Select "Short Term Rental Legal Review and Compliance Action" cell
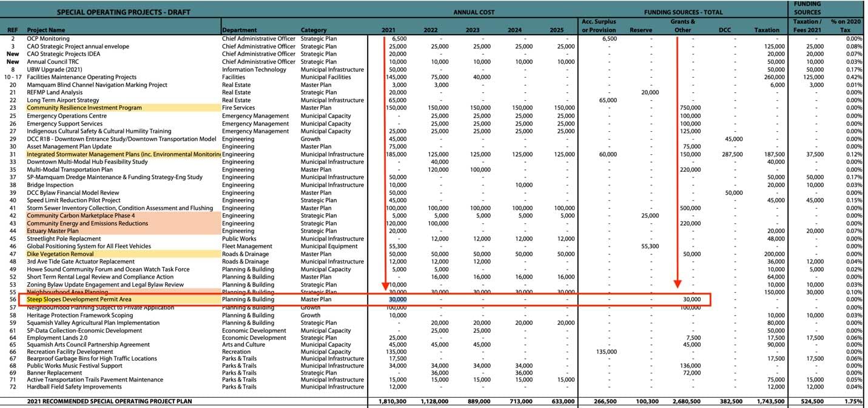Screen dimensions: 868x408 100,277
